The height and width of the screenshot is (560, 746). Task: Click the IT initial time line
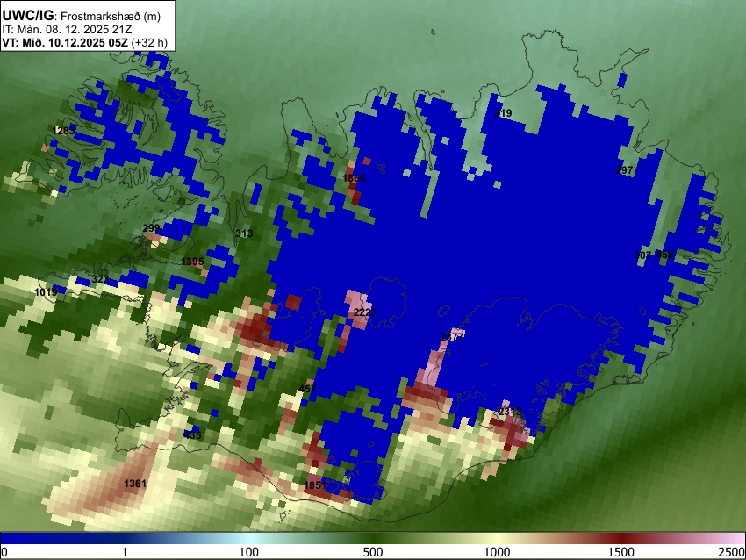tap(67, 30)
